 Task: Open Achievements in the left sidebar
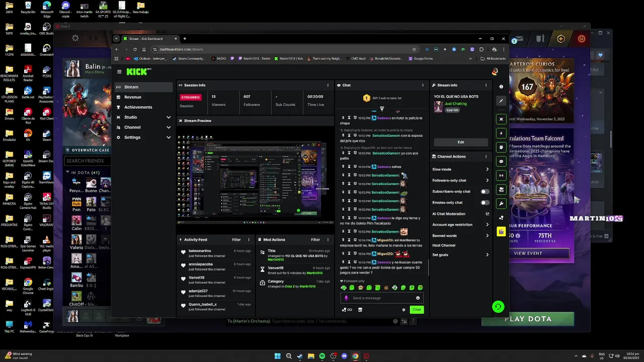click(143, 107)
